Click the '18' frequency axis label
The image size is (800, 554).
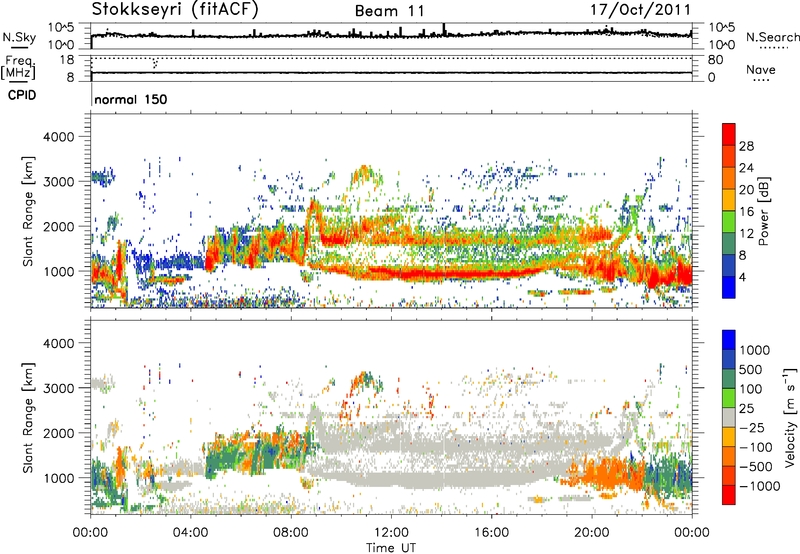67,60
